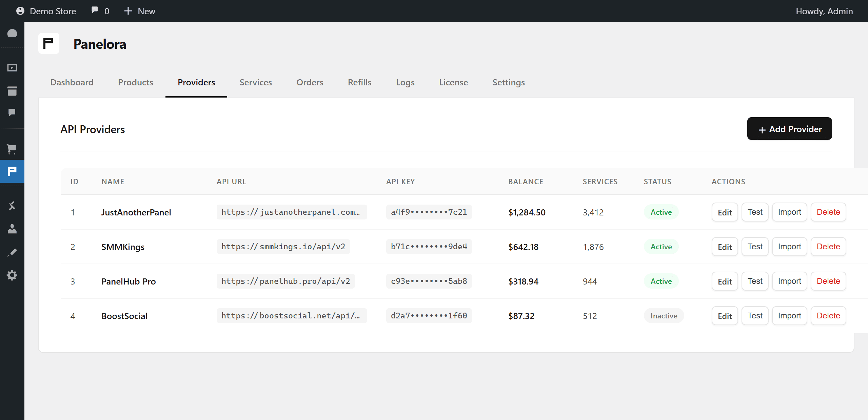Open the users icon in the sidebar
The image size is (868, 420).
[12, 229]
